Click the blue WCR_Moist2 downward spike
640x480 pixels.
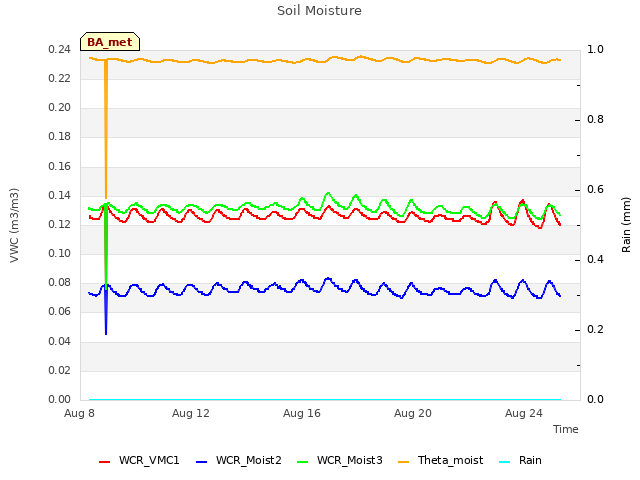click(x=106, y=312)
